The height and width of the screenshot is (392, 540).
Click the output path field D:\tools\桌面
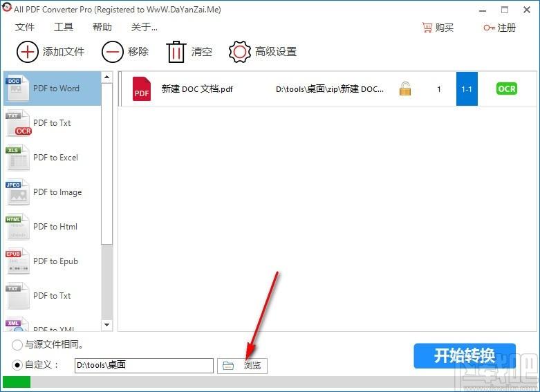point(144,366)
